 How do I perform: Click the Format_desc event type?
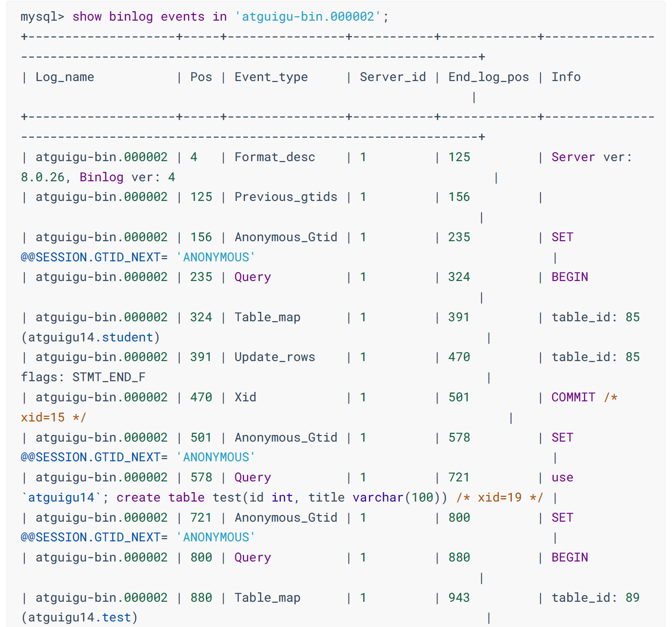(275, 157)
